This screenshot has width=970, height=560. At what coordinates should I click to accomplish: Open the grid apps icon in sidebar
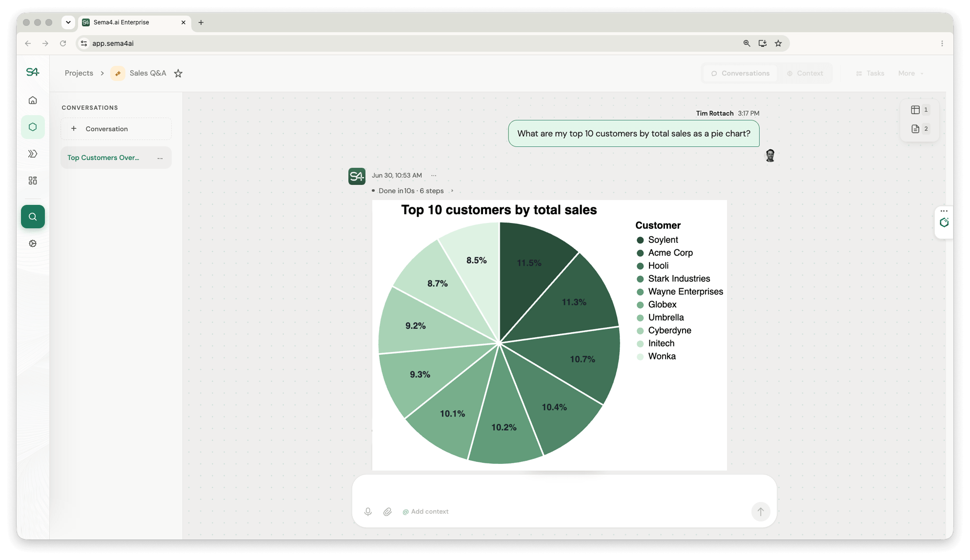[x=33, y=180]
